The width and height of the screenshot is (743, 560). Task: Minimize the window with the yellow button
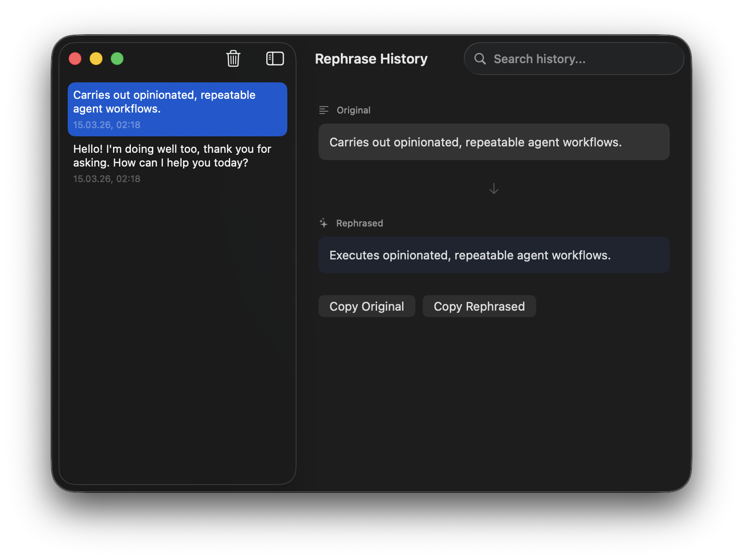pos(96,59)
